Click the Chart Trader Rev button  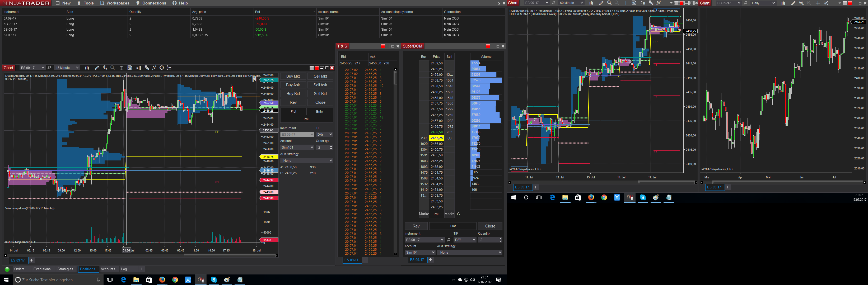(293, 103)
